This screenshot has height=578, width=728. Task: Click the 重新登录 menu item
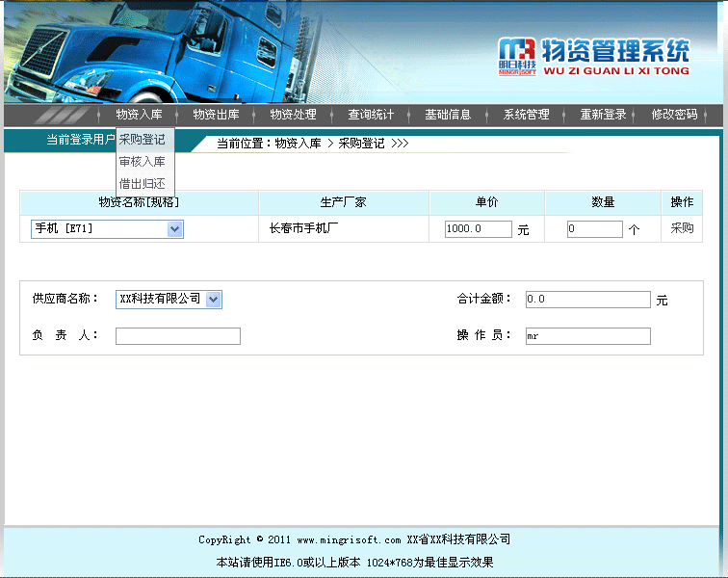coord(603,115)
